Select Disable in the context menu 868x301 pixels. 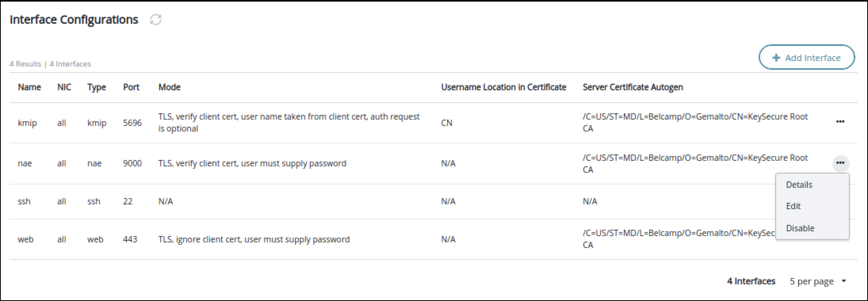pos(800,228)
